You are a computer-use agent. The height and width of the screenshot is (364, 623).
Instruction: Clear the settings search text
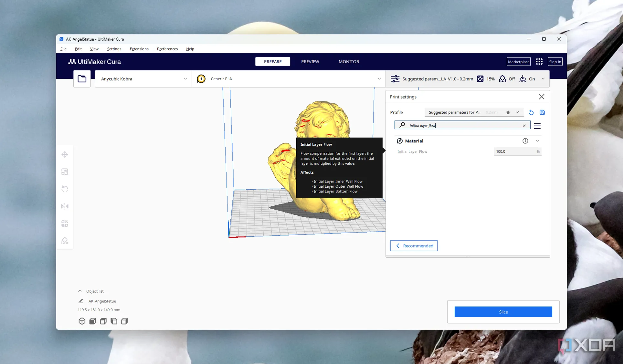click(524, 126)
